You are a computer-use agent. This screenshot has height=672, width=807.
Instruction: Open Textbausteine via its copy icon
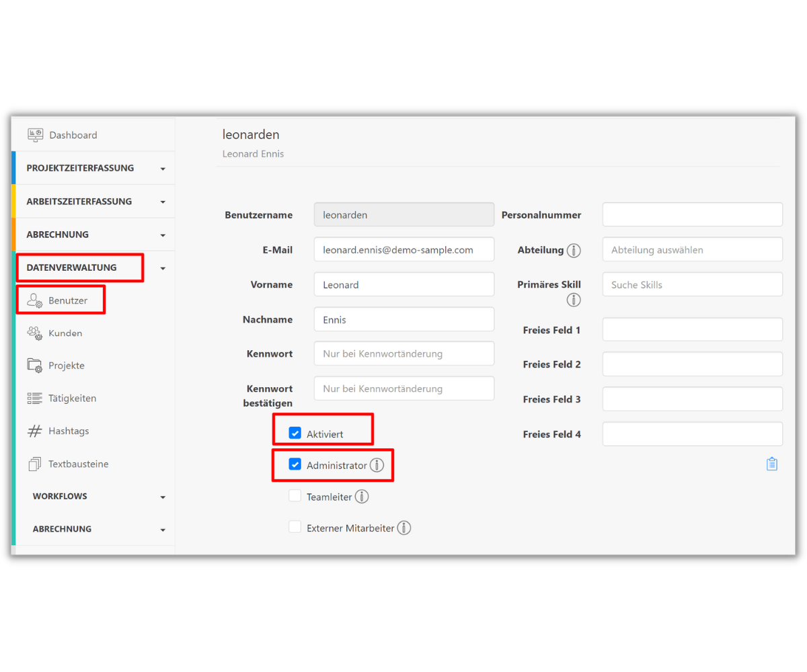click(34, 464)
